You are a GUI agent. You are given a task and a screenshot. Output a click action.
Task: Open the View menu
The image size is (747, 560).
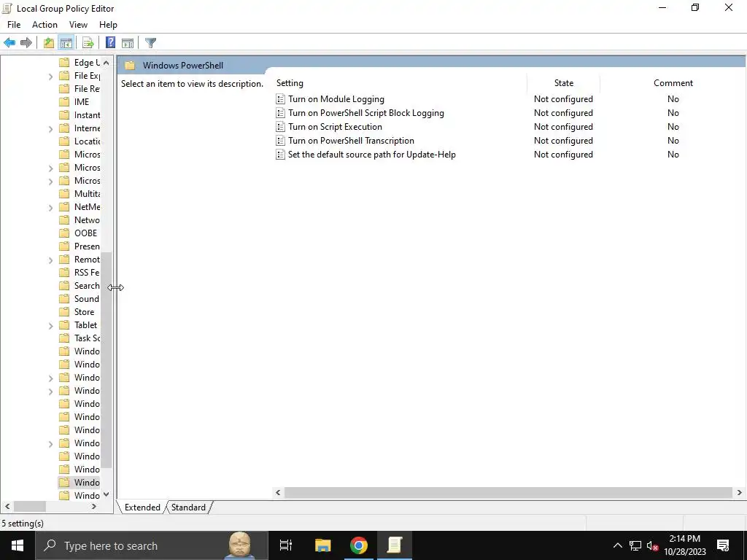[78, 25]
